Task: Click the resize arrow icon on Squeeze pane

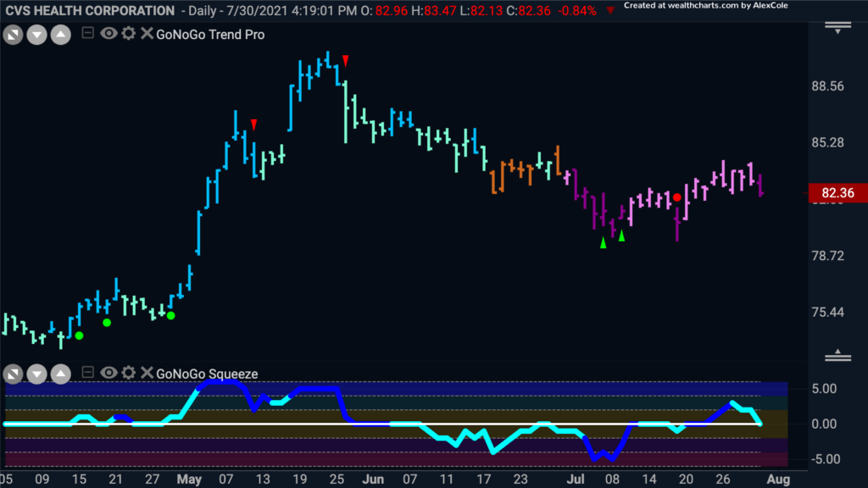Action: pos(13,374)
